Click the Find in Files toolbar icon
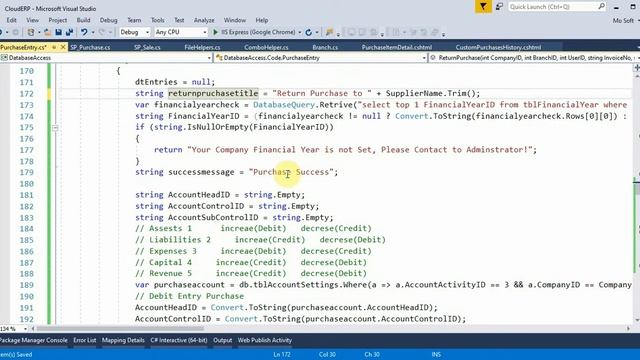The image size is (640, 360). 330,32
